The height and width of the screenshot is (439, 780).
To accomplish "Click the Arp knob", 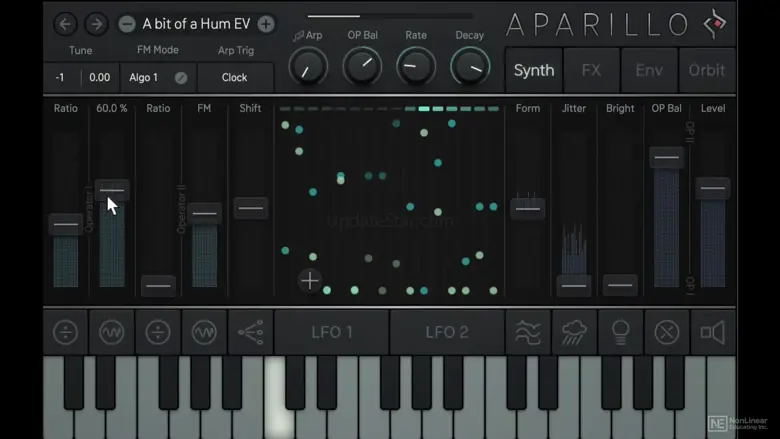I will [x=308, y=67].
